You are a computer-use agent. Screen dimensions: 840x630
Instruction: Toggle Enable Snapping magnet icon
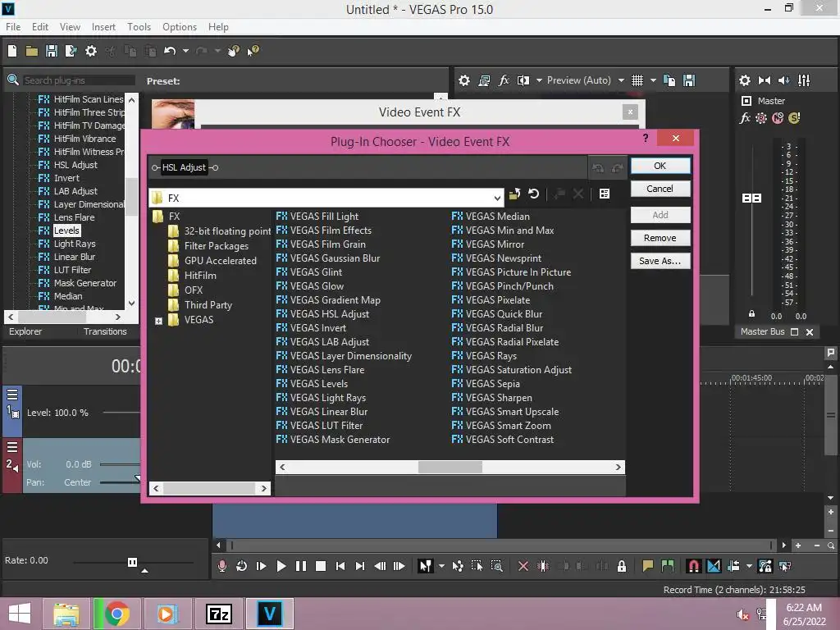pos(693,566)
